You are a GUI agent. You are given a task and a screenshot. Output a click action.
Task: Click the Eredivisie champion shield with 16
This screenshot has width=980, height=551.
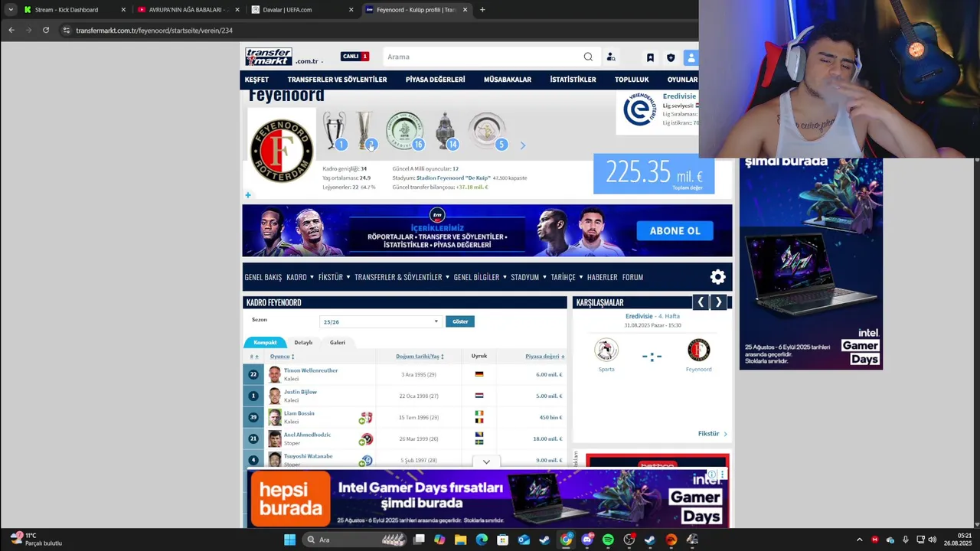click(404, 130)
